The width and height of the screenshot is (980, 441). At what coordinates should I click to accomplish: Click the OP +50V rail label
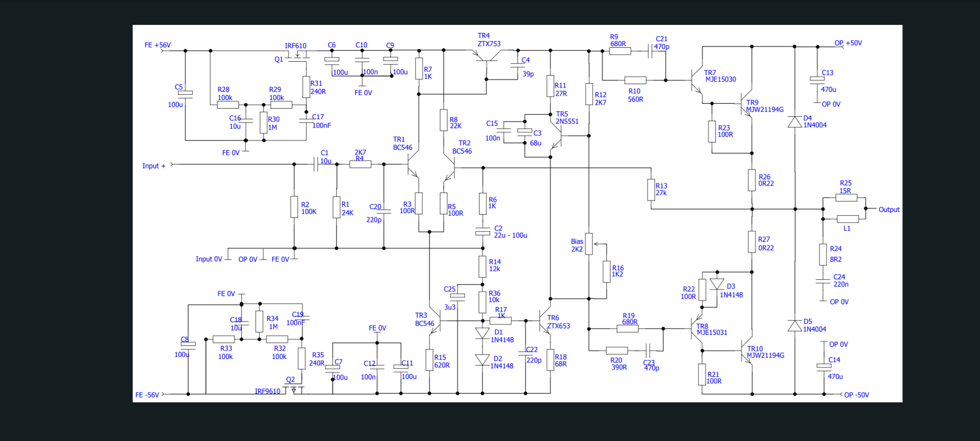(x=848, y=43)
